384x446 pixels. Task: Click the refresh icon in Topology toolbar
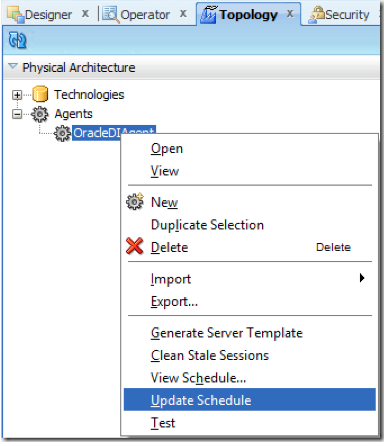(17, 40)
